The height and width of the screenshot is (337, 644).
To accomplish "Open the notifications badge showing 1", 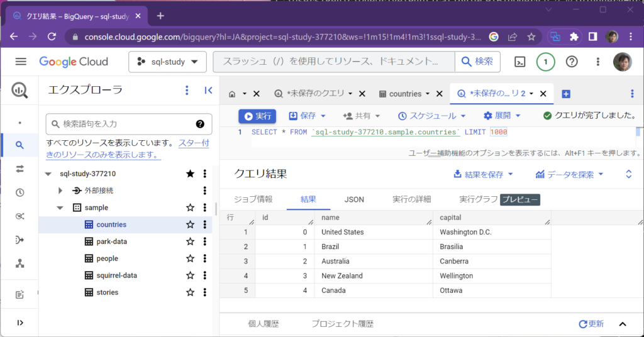I will [x=545, y=62].
